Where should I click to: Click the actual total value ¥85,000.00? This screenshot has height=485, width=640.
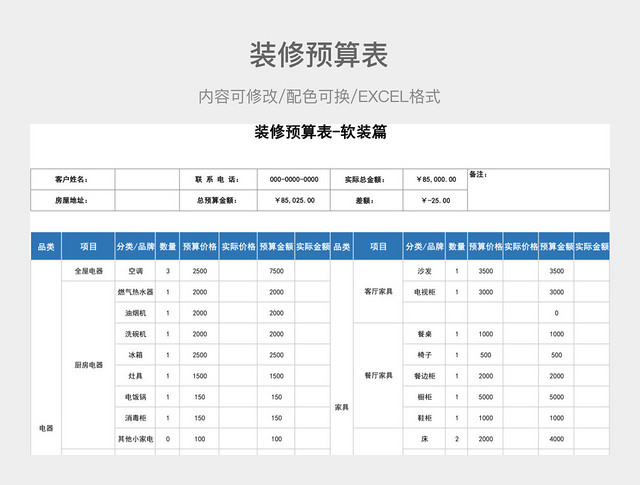pos(436,179)
